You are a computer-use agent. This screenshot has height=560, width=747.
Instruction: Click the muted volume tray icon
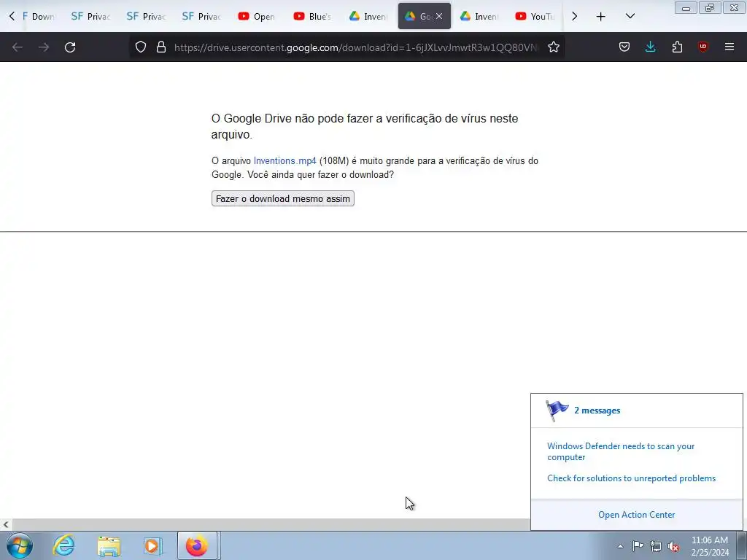click(673, 546)
